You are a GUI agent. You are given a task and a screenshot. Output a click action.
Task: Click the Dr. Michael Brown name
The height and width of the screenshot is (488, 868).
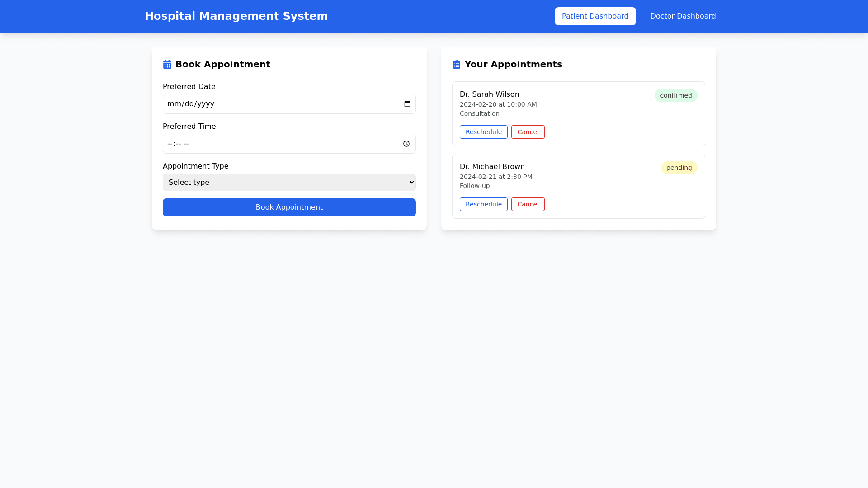[492, 167]
